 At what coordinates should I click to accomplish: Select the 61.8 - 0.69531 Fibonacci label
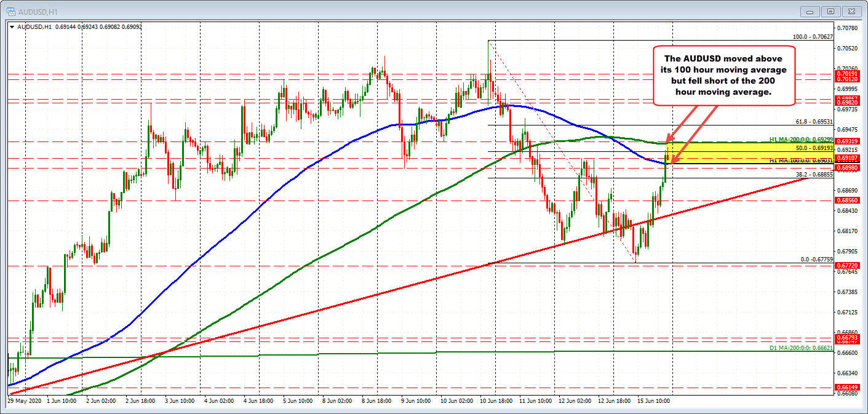pyautogui.click(x=813, y=122)
